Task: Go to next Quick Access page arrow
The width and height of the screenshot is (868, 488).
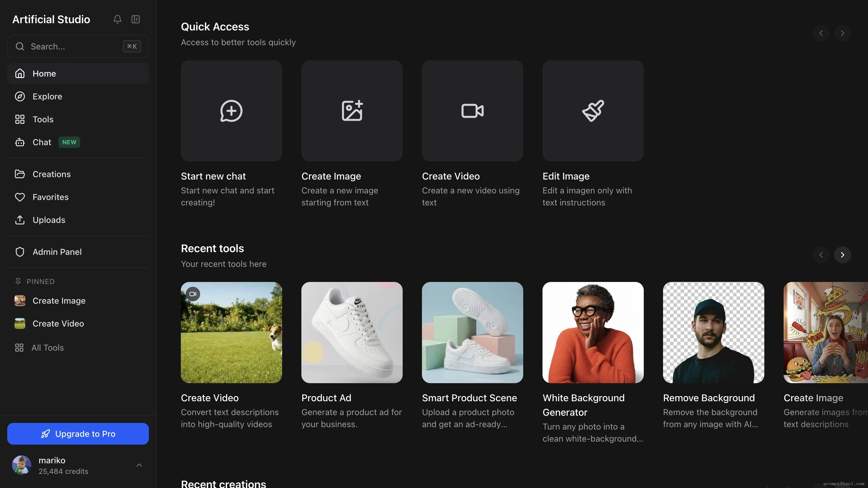Action: 842,33
